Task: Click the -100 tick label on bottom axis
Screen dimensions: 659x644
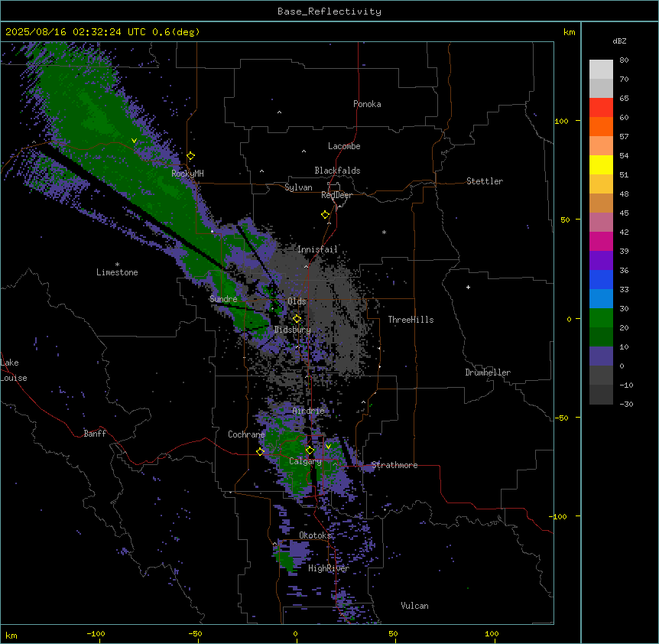Action: point(96,633)
